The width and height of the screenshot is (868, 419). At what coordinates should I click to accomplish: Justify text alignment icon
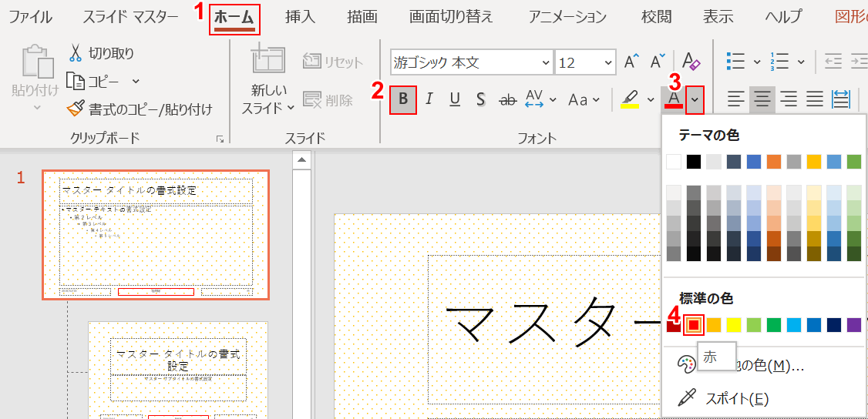(x=815, y=99)
